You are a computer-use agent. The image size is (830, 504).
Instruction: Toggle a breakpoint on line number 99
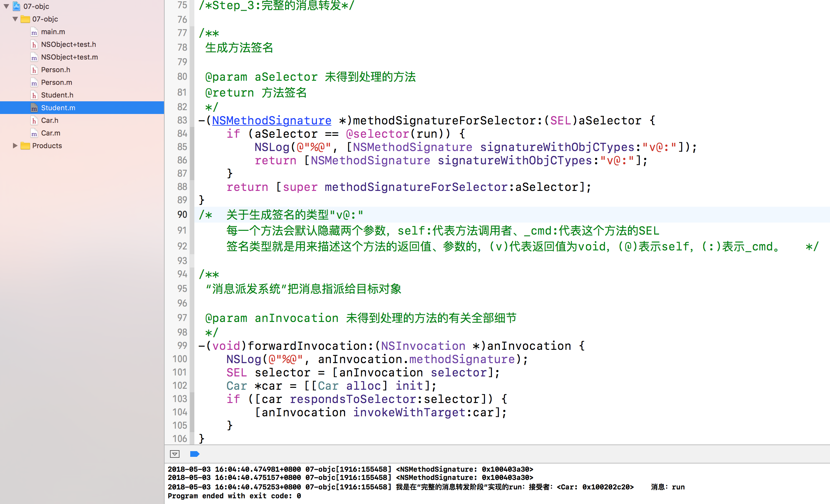pyautogui.click(x=182, y=345)
